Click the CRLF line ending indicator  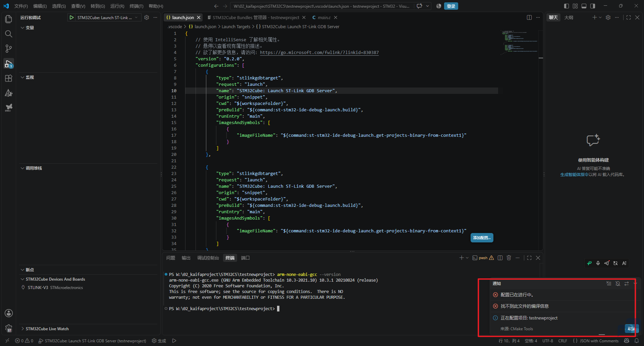pyautogui.click(x=563, y=341)
